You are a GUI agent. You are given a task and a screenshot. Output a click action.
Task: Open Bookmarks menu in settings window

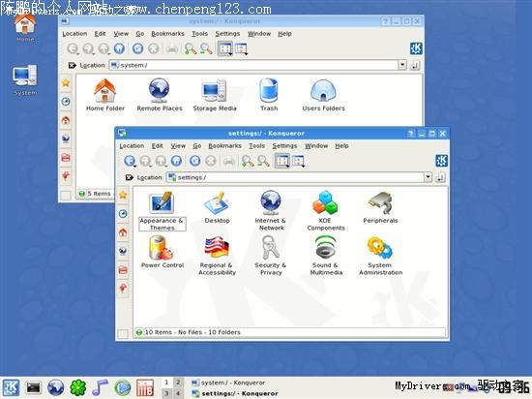(x=225, y=145)
